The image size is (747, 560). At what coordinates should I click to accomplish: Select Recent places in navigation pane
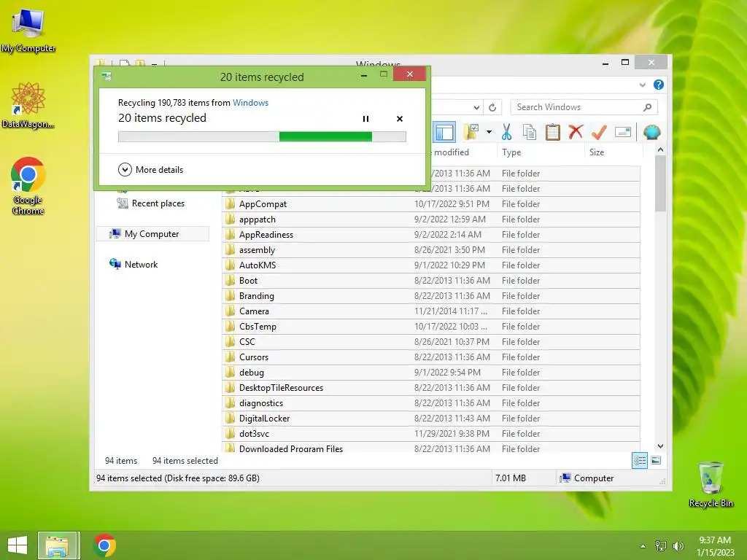[150, 203]
